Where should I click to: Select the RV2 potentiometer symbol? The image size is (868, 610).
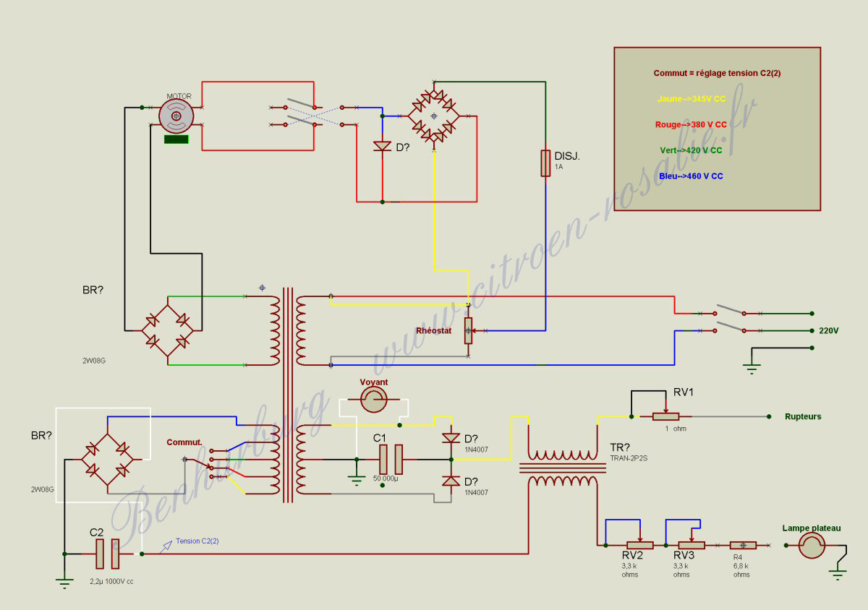pos(639,545)
